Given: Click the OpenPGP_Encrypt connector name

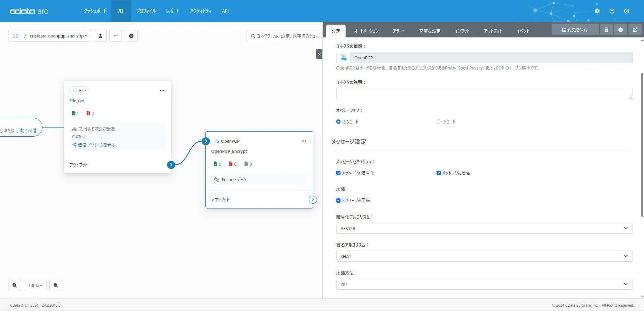Looking at the screenshot, I should [x=229, y=151].
